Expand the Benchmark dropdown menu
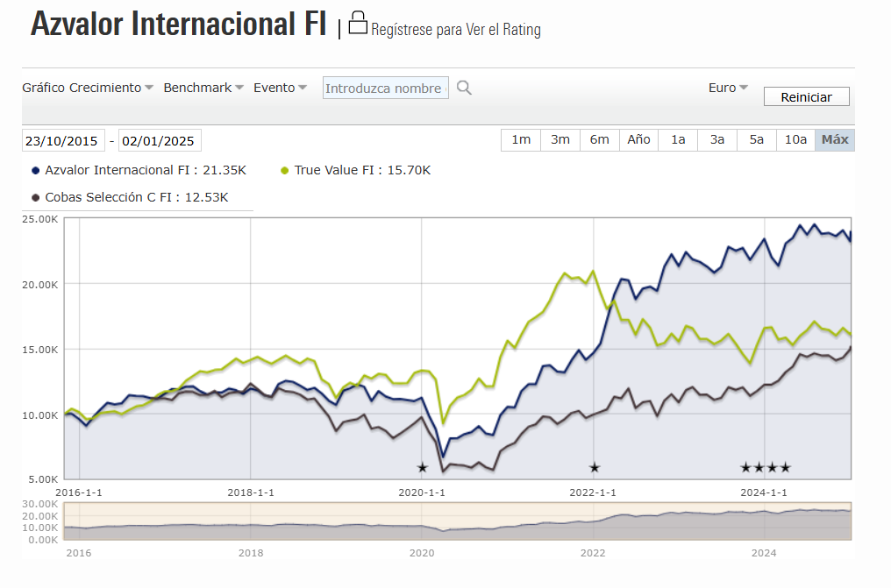Screen dimensions: 891x588 (203, 88)
